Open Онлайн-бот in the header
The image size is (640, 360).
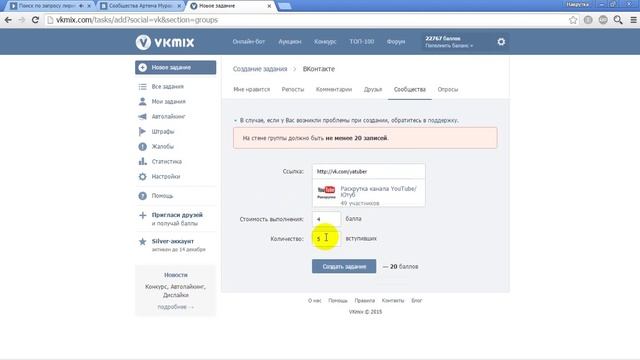(249, 42)
